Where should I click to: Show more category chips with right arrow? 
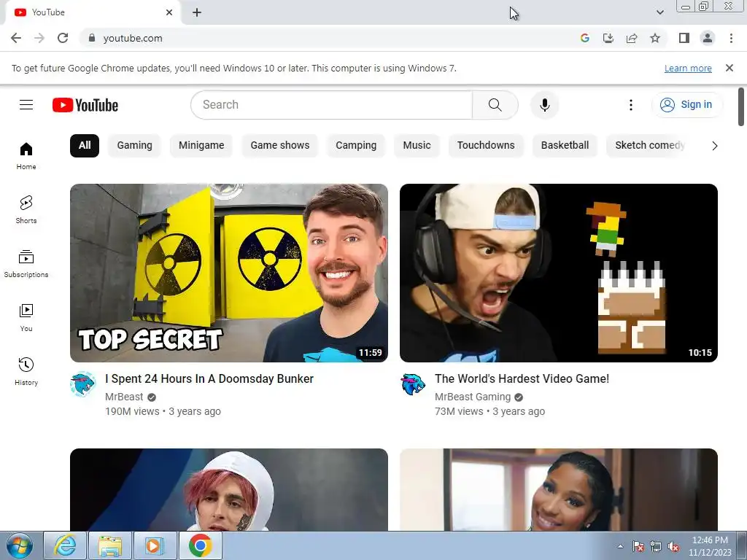(x=714, y=146)
